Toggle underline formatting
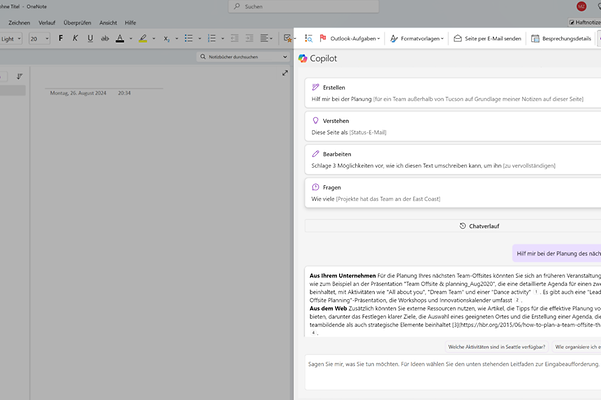The height and width of the screenshot is (400, 601). coord(91,39)
